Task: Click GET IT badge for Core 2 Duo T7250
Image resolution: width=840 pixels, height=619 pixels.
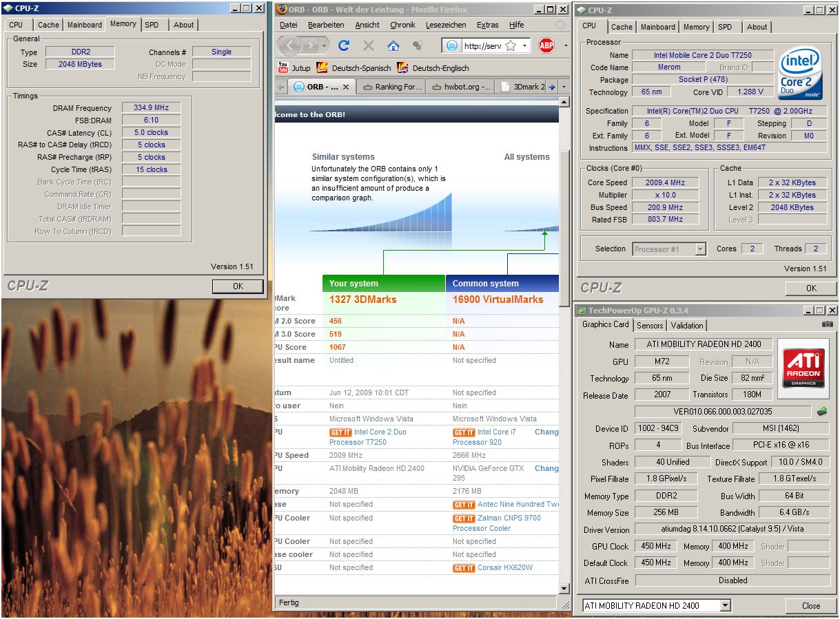Action: [x=340, y=432]
